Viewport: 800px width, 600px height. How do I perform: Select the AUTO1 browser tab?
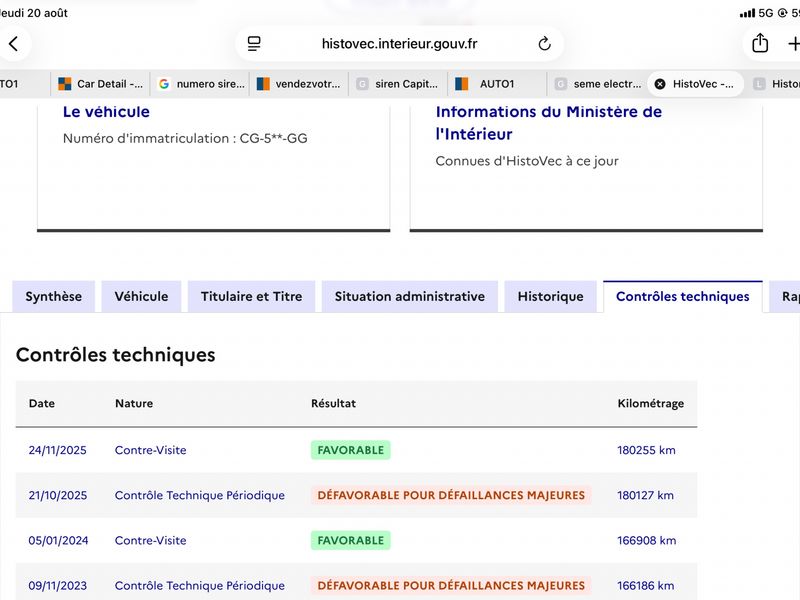tap(497, 84)
